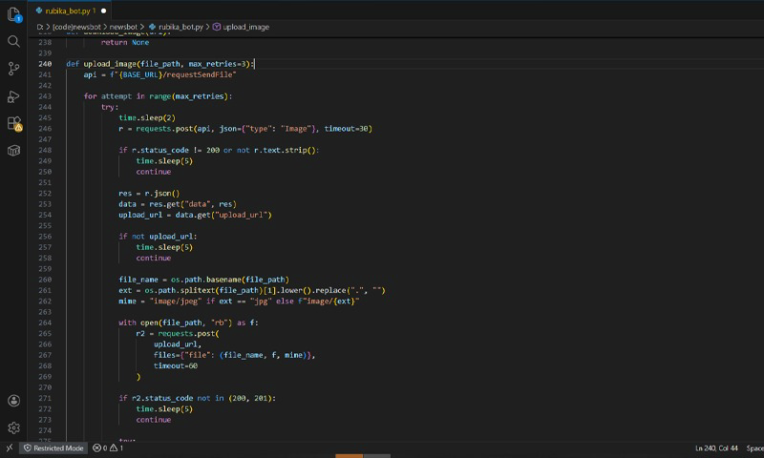Click the 'r2 = requests.post(' line
The image size is (764, 458).
[177, 333]
